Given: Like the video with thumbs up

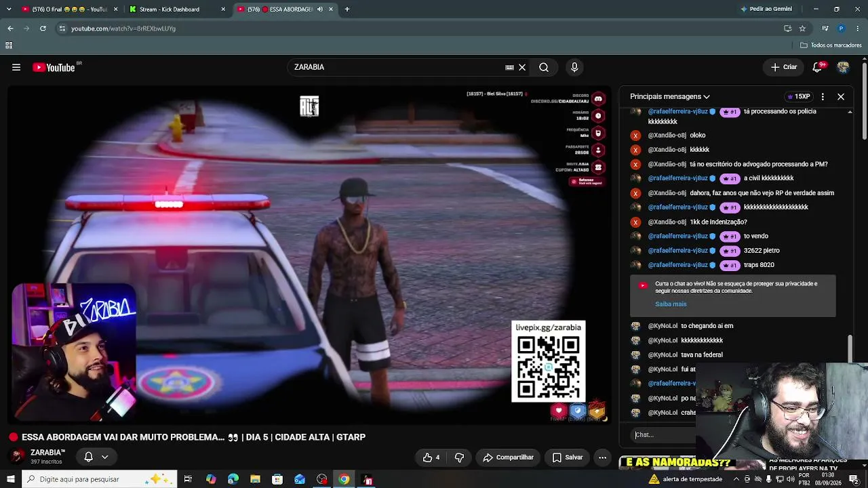Looking at the screenshot, I should point(431,457).
